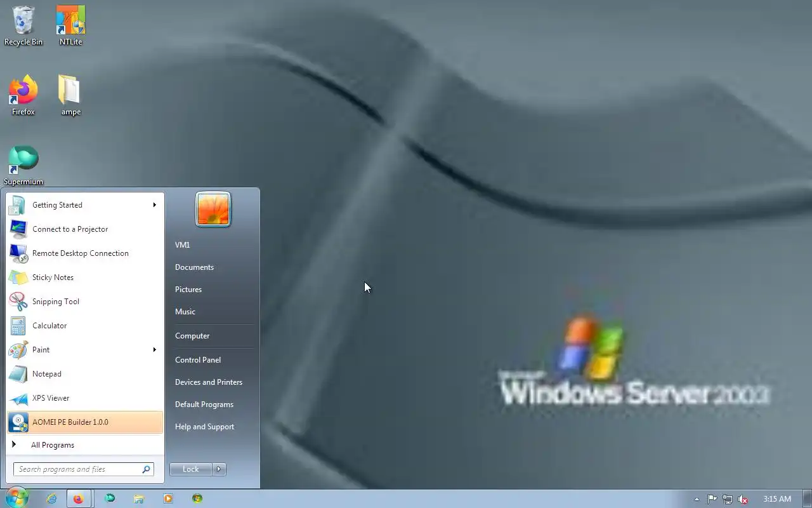
Task: Launch Notepad from the Start menu
Action: [85, 374]
